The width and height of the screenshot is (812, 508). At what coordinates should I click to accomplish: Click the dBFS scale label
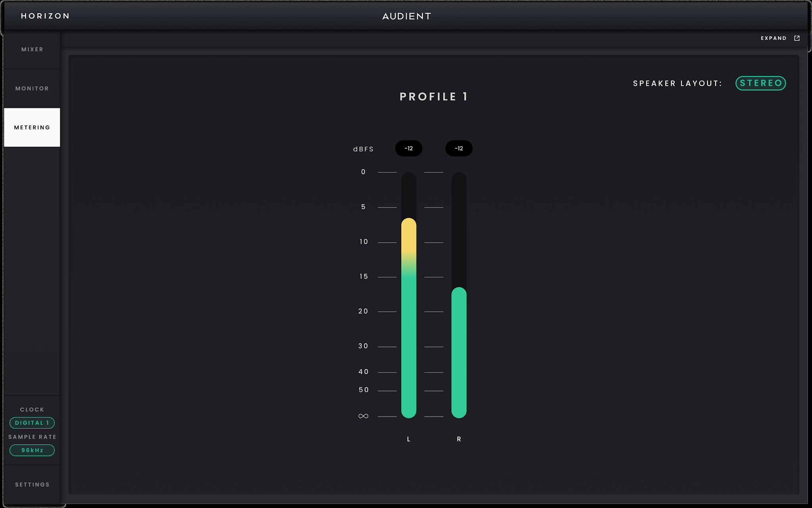(x=363, y=149)
